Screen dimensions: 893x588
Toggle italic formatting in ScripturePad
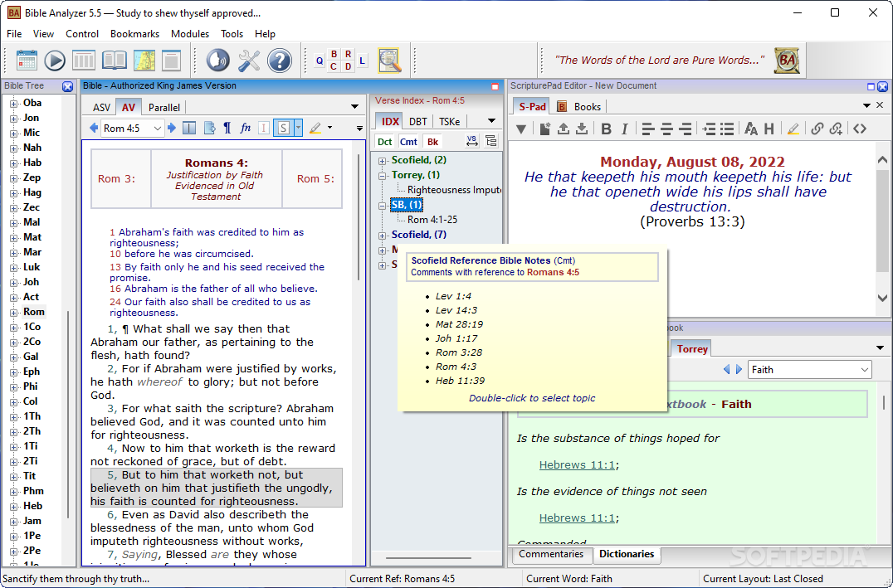pyautogui.click(x=625, y=129)
